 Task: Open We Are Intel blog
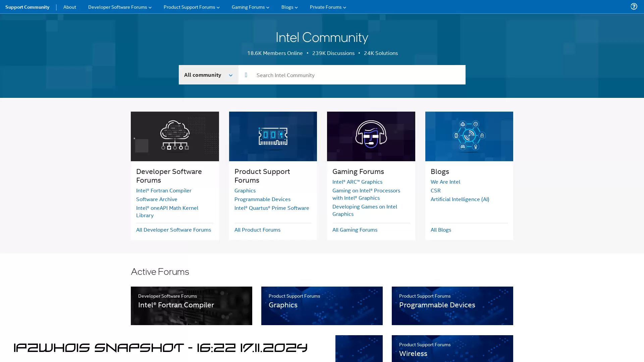(x=445, y=182)
